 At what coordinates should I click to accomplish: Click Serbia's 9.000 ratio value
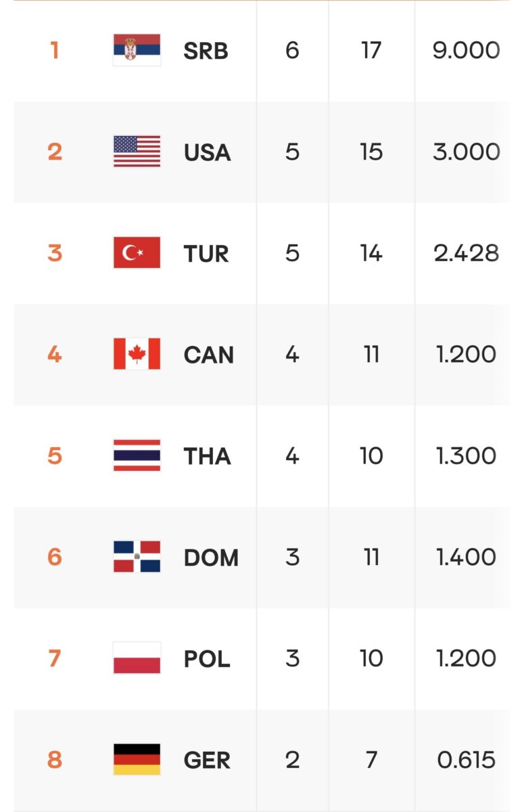[x=466, y=51]
